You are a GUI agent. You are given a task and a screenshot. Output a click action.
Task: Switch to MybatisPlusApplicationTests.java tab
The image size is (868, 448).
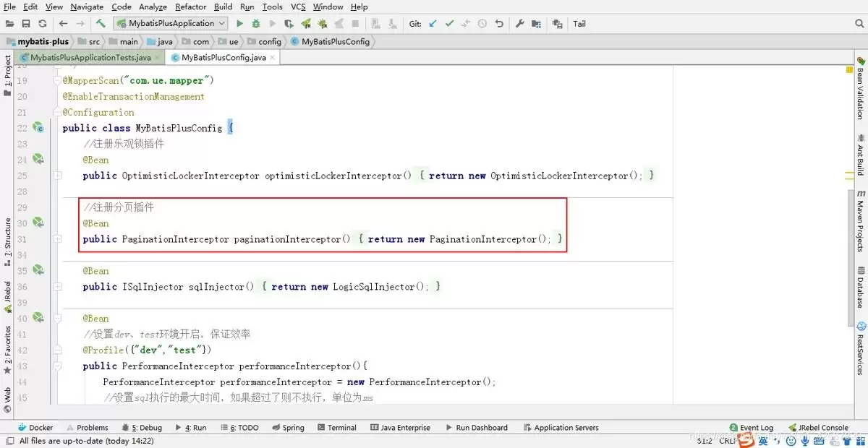[85, 57]
